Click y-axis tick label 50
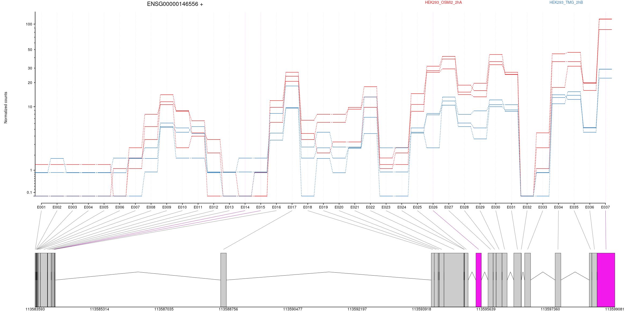Viewport: 644px width, 322px height. (x=30, y=50)
